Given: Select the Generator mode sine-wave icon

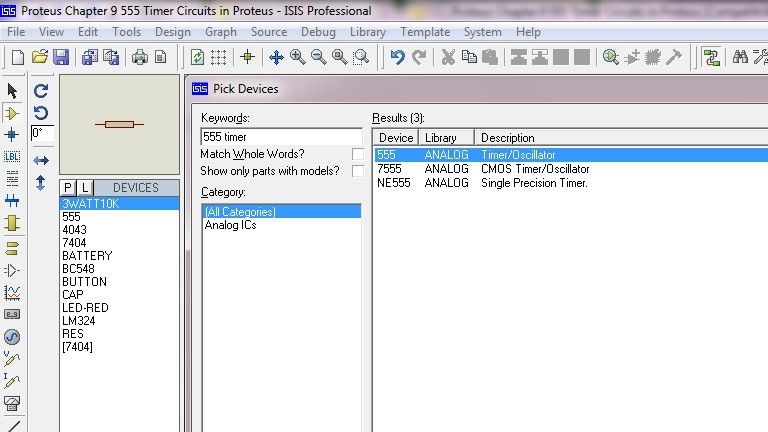Looking at the screenshot, I should [x=12, y=337].
